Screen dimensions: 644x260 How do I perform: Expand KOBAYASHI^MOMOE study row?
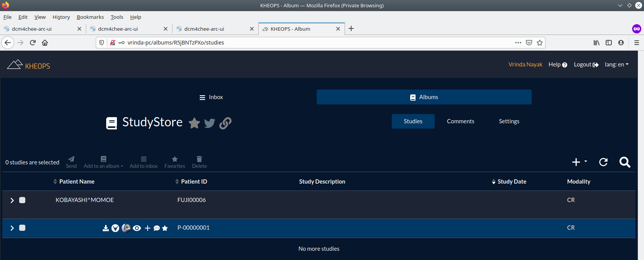click(12, 200)
